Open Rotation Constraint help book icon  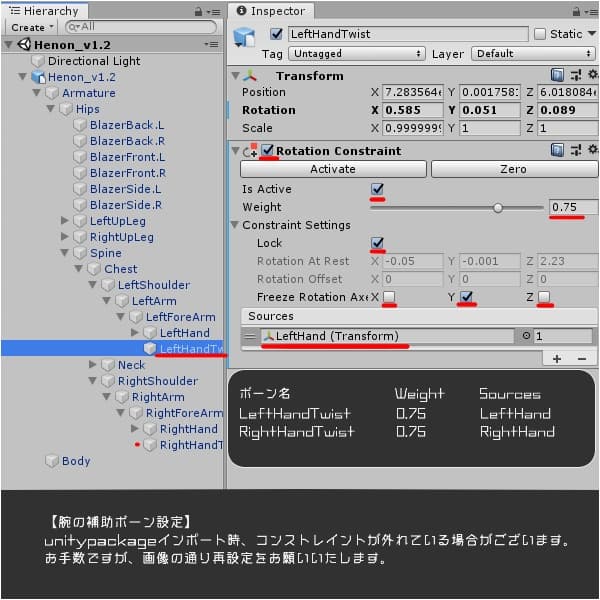click(557, 150)
